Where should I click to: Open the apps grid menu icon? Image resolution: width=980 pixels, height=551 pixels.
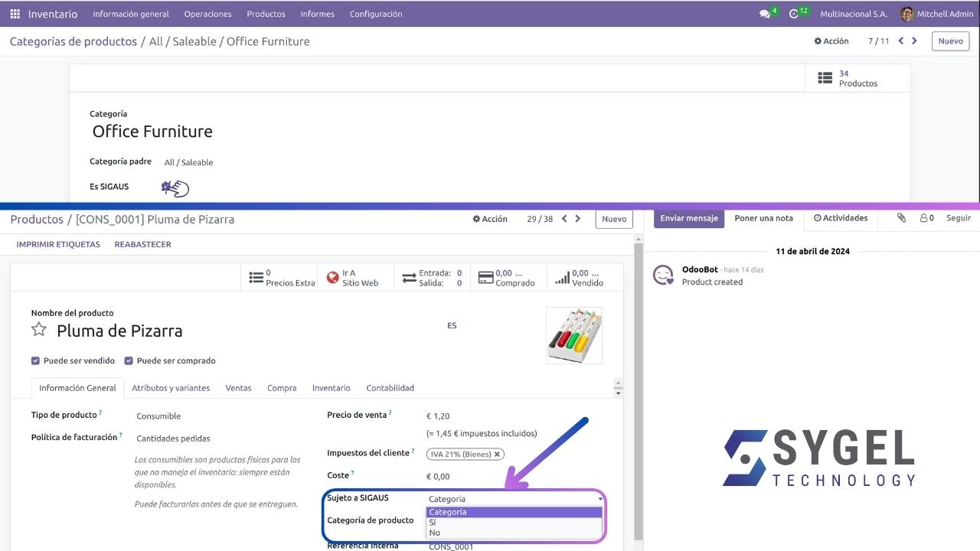click(15, 14)
